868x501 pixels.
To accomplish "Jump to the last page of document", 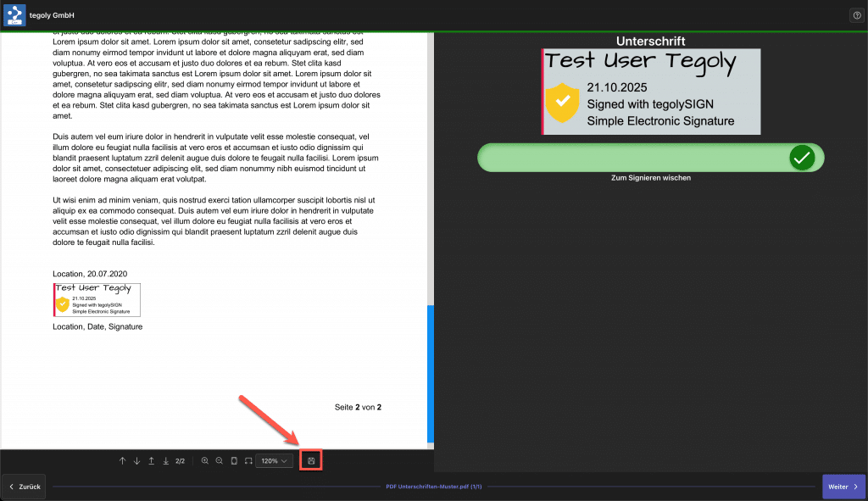I will point(165,461).
